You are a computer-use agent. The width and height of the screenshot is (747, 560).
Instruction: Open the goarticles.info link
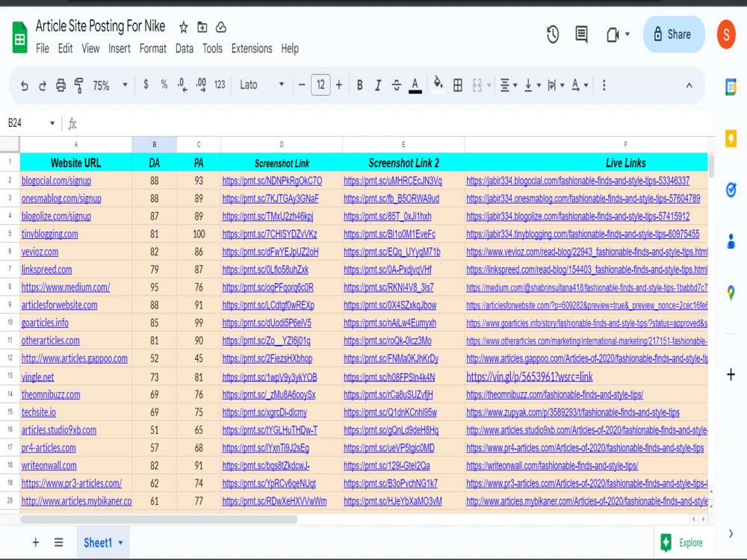[45, 323]
